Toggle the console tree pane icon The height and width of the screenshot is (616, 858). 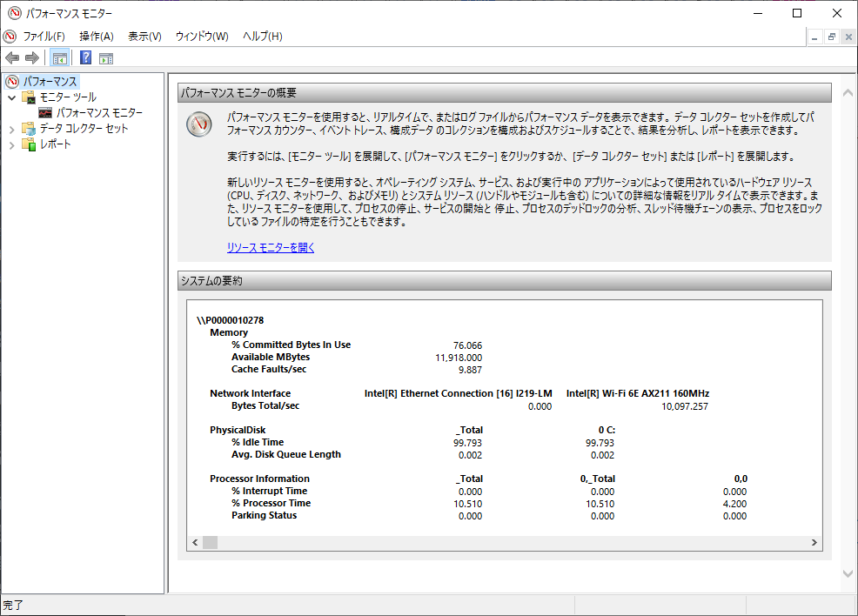click(x=60, y=58)
